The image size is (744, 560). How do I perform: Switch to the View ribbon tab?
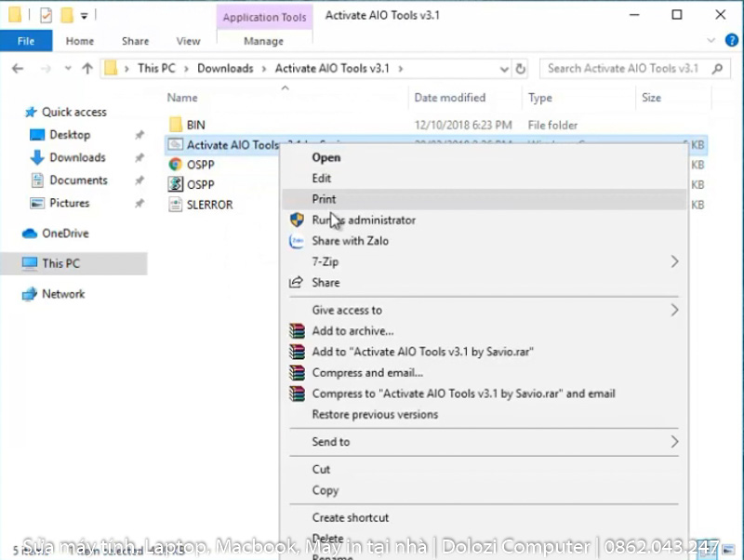click(x=188, y=41)
